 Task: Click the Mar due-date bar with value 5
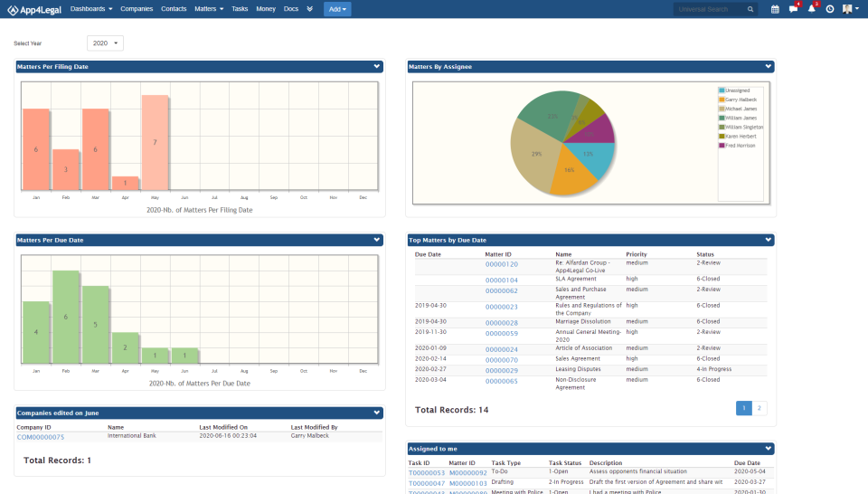point(95,325)
